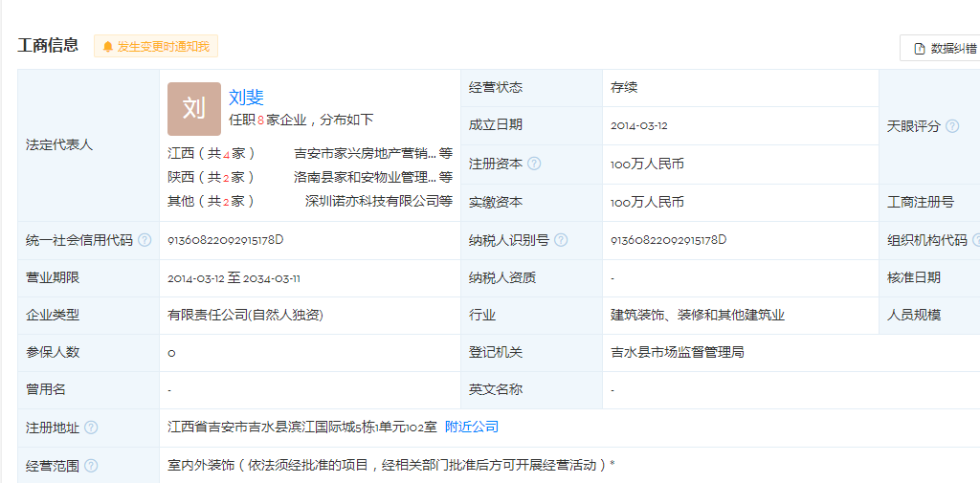Open 深圳诺亦科技有限公司 company link
Viewport: 980px width, 483px height.
click(371, 201)
